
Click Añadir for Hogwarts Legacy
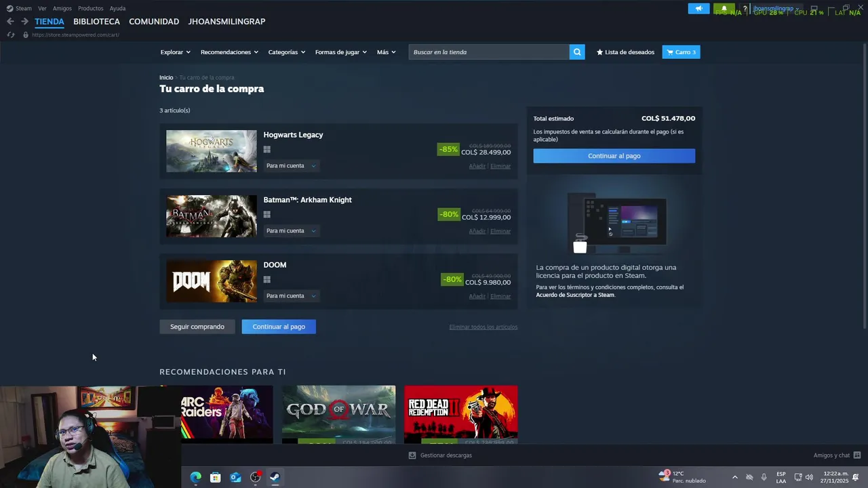pyautogui.click(x=477, y=166)
